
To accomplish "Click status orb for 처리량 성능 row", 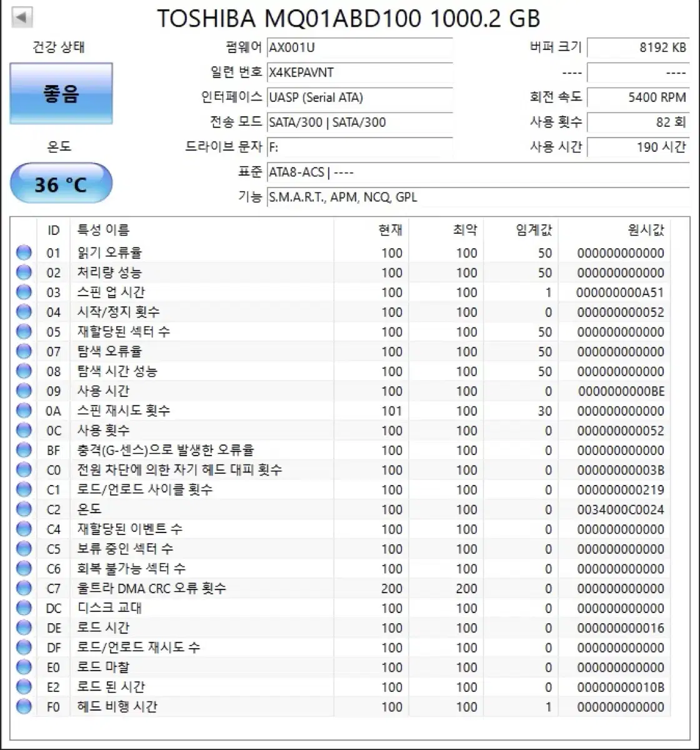I will pyautogui.click(x=24, y=272).
